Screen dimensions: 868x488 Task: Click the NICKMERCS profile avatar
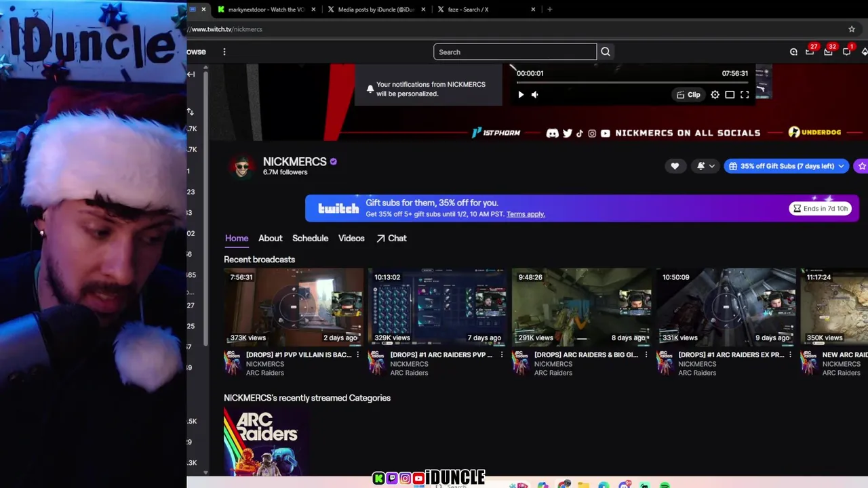[x=242, y=166]
